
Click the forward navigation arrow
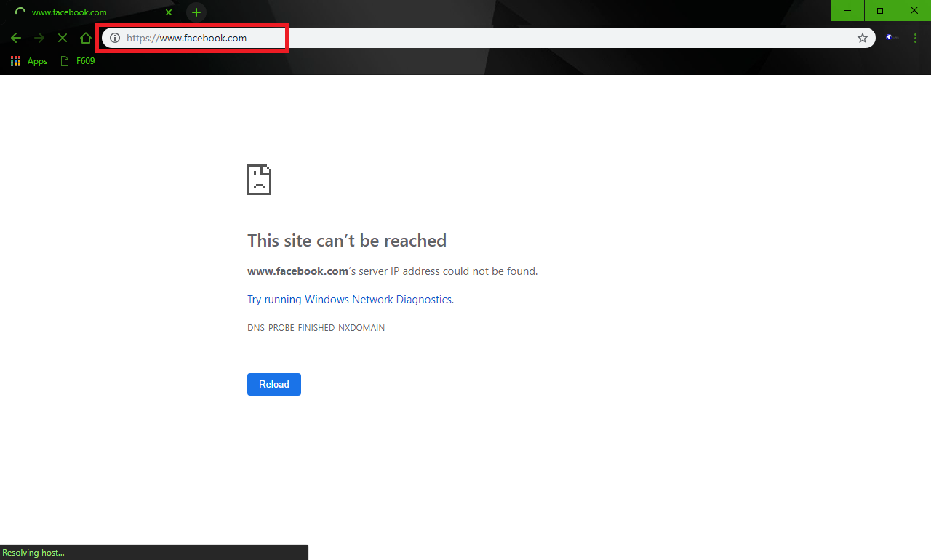39,38
